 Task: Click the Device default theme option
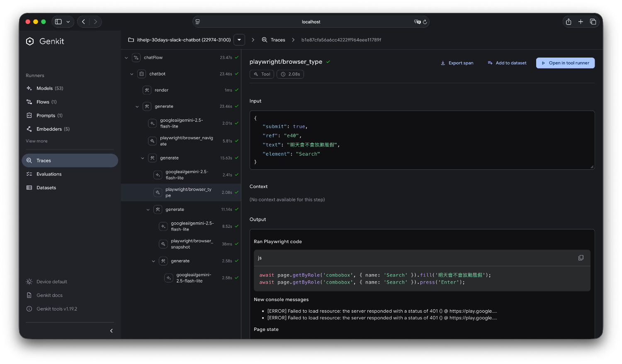pos(46,282)
